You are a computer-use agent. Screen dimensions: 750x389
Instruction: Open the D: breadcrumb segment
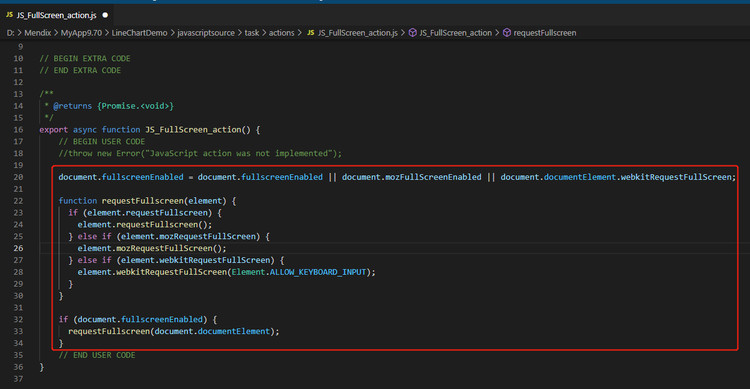pyautogui.click(x=10, y=33)
